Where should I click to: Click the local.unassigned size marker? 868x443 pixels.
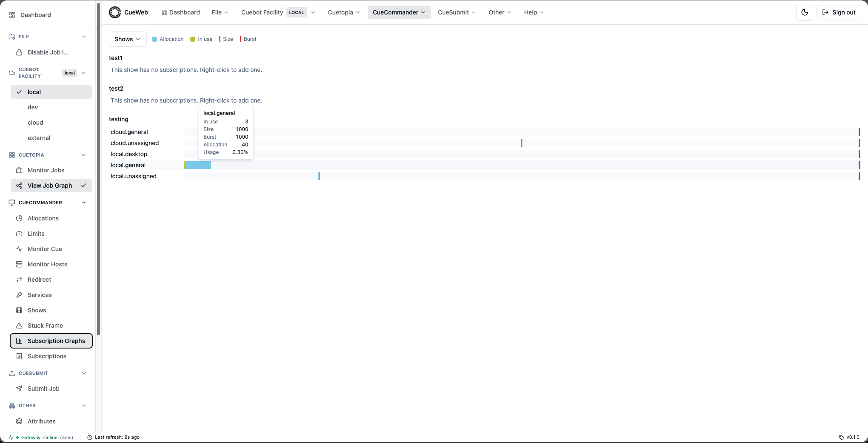click(x=319, y=176)
